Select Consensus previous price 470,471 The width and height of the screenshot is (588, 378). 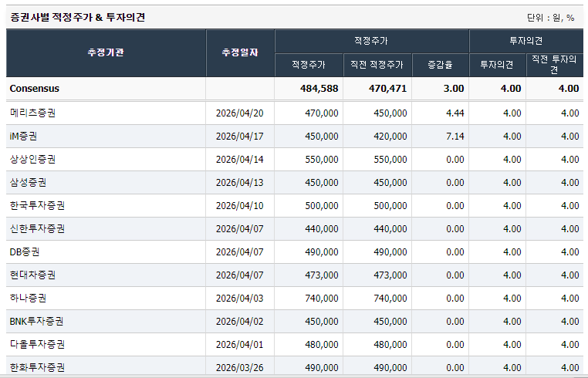(387, 89)
